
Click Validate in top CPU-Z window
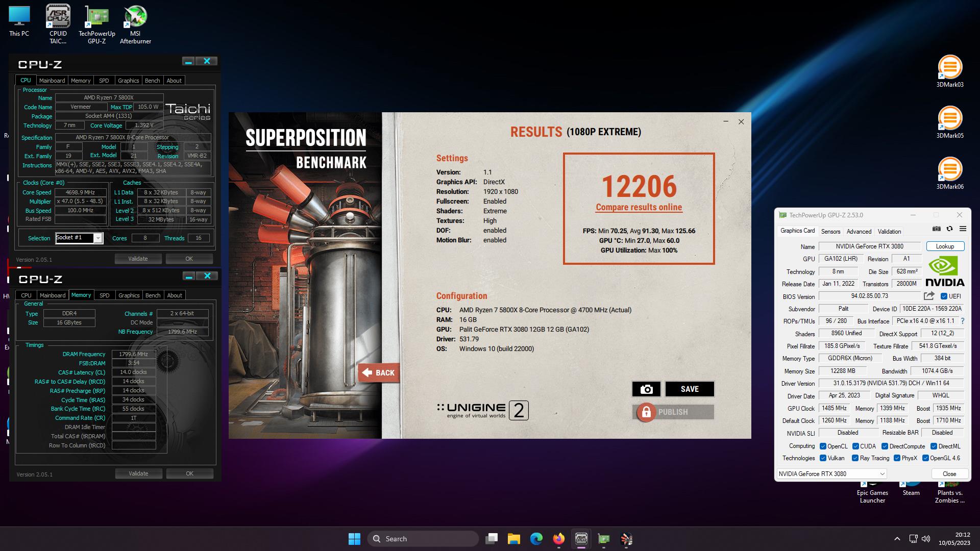point(138,259)
